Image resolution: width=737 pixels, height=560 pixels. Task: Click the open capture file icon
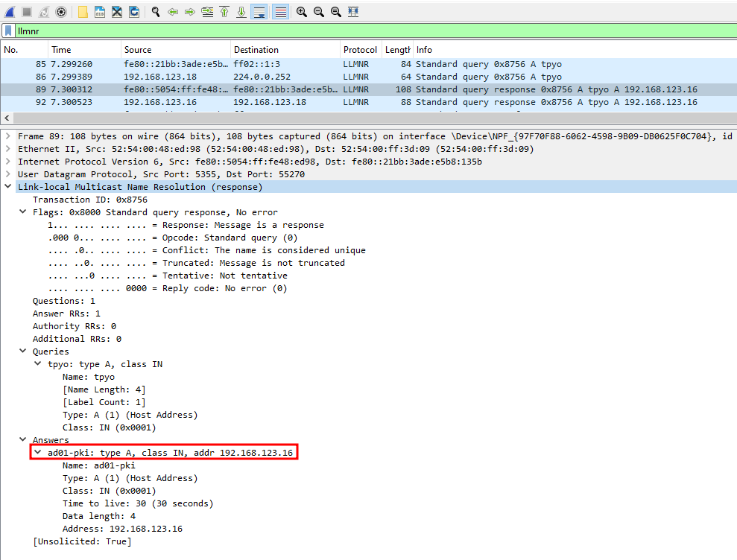click(83, 12)
